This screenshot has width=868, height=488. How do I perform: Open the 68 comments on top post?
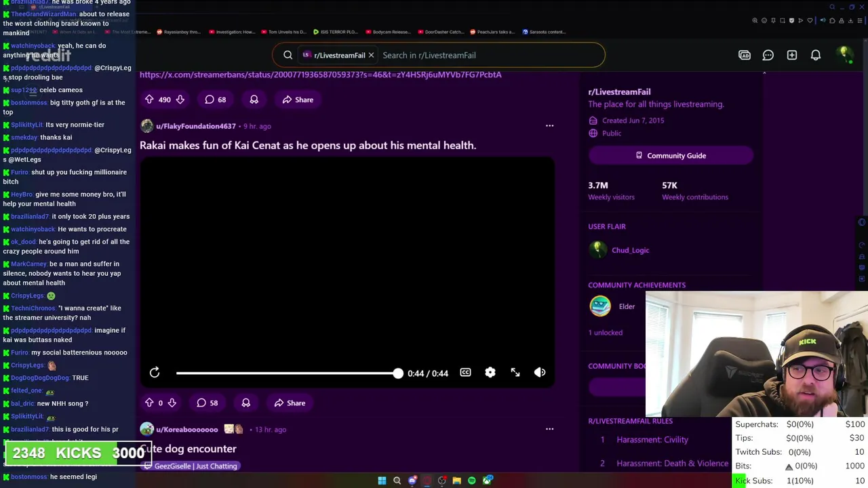[x=216, y=100]
